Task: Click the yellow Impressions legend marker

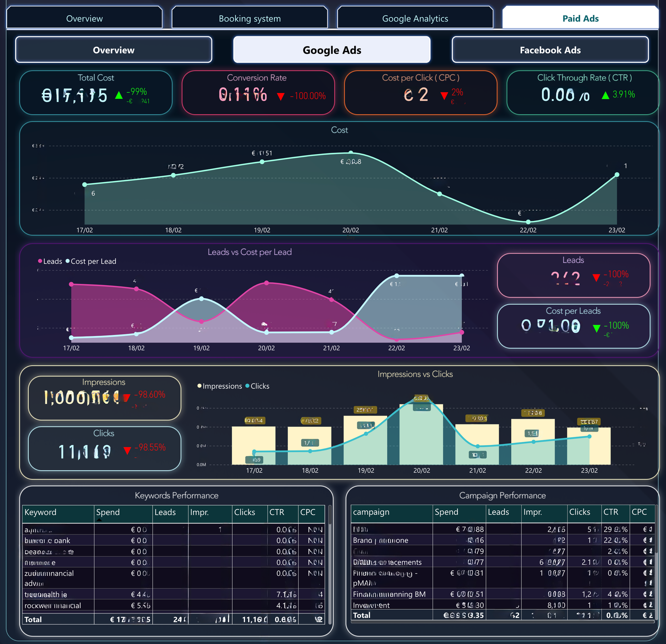Action: click(199, 386)
